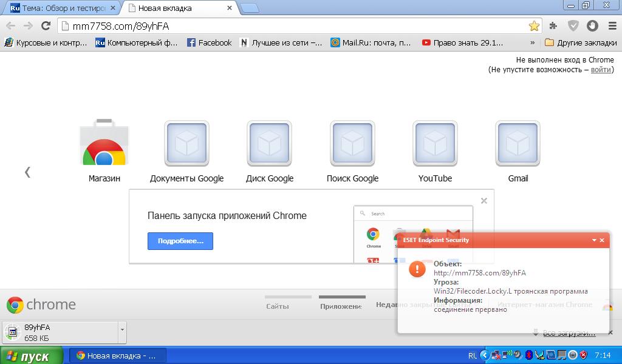Open the Facebook bookmark

210,43
